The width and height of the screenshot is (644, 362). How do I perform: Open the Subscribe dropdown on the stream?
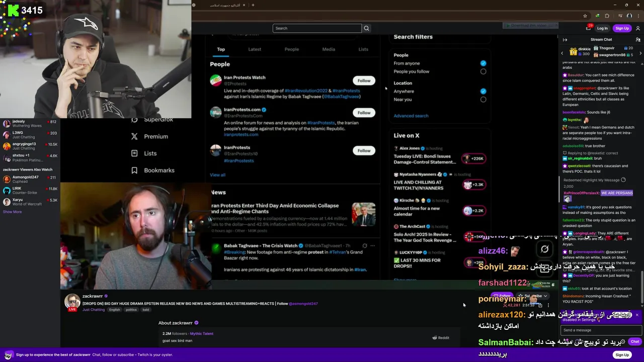pos(533,296)
